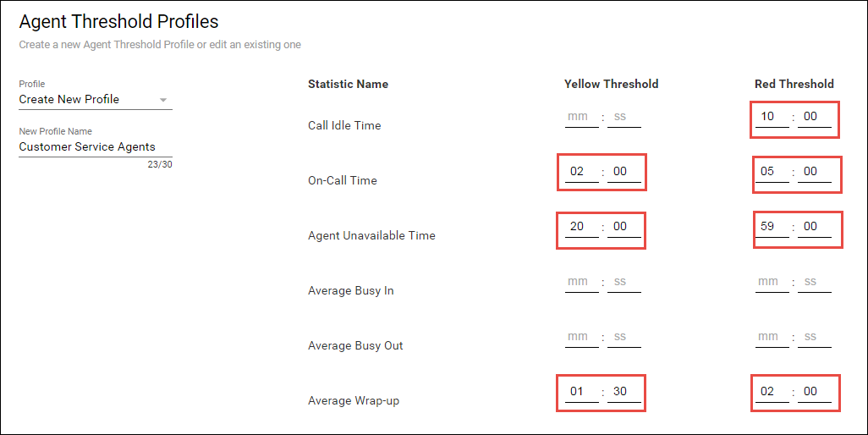Image resolution: width=868 pixels, height=435 pixels.
Task: Click Average Wrap-up yellow minutes field
Action: pyautogui.click(x=580, y=392)
